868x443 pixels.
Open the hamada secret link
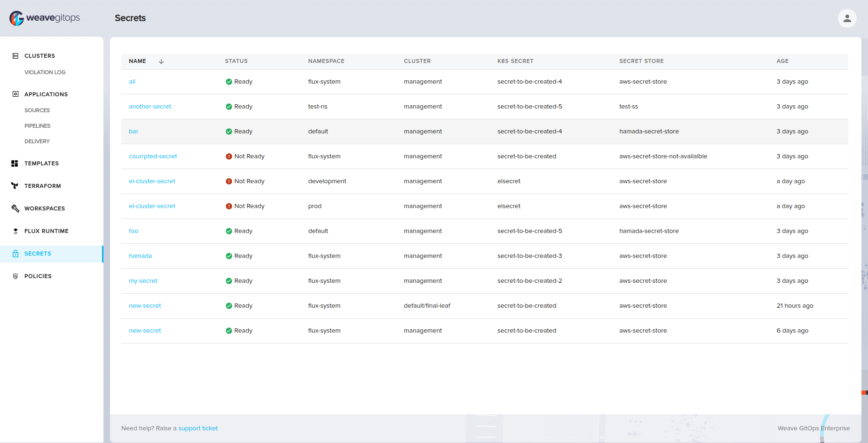140,256
